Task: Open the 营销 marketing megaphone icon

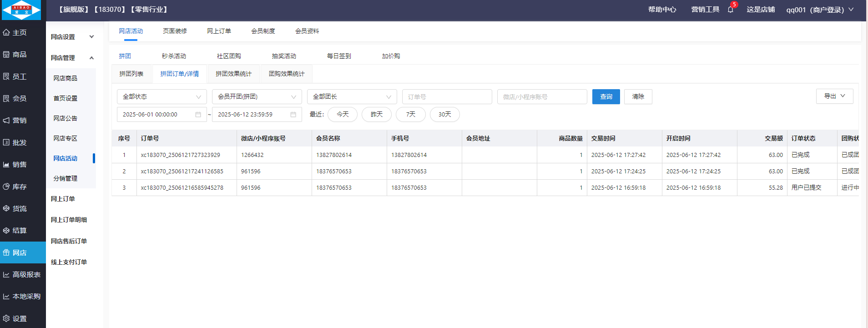Action: coord(6,121)
